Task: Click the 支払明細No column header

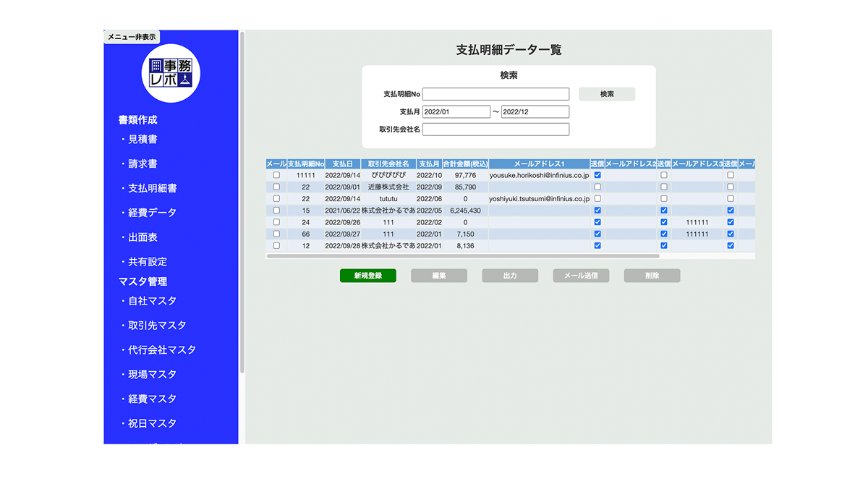Action: coord(306,164)
